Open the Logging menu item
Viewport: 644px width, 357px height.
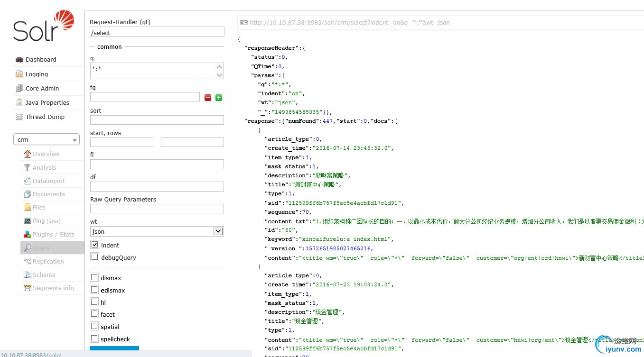(x=48, y=74)
